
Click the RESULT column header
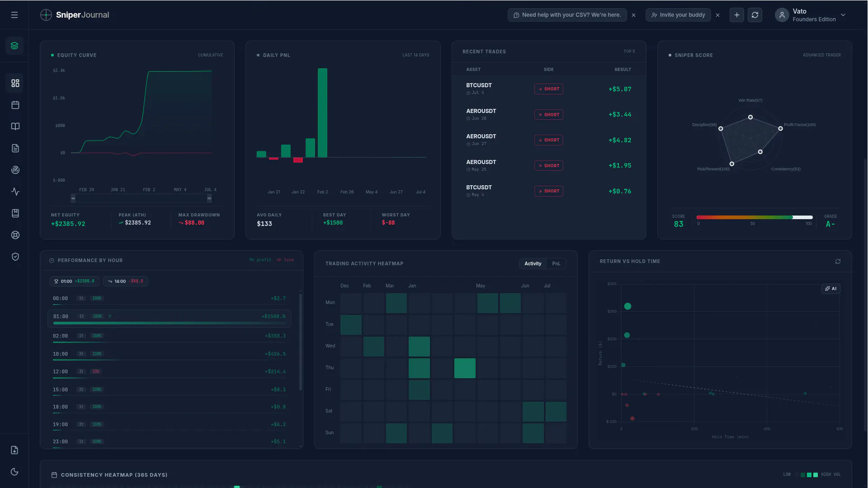click(623, 70)
